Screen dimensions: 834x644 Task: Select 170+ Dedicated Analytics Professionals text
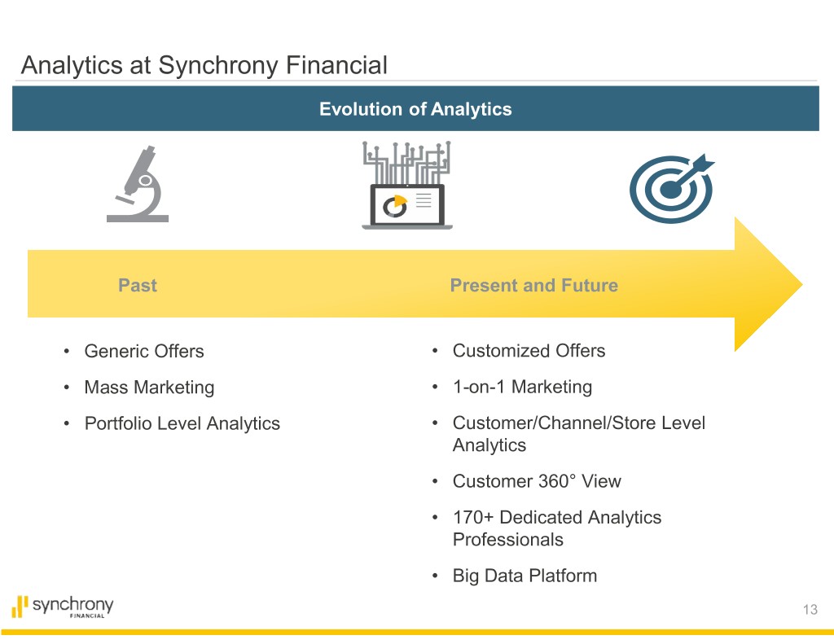(556, 528)
